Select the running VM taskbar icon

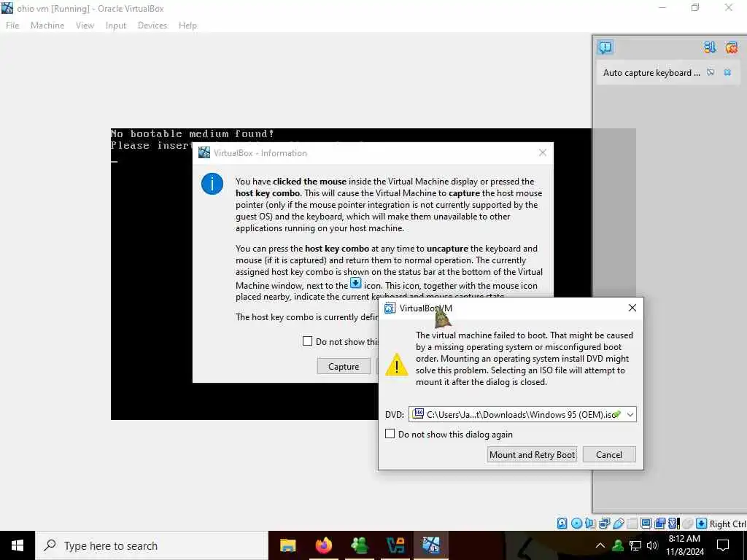[430, 545]
